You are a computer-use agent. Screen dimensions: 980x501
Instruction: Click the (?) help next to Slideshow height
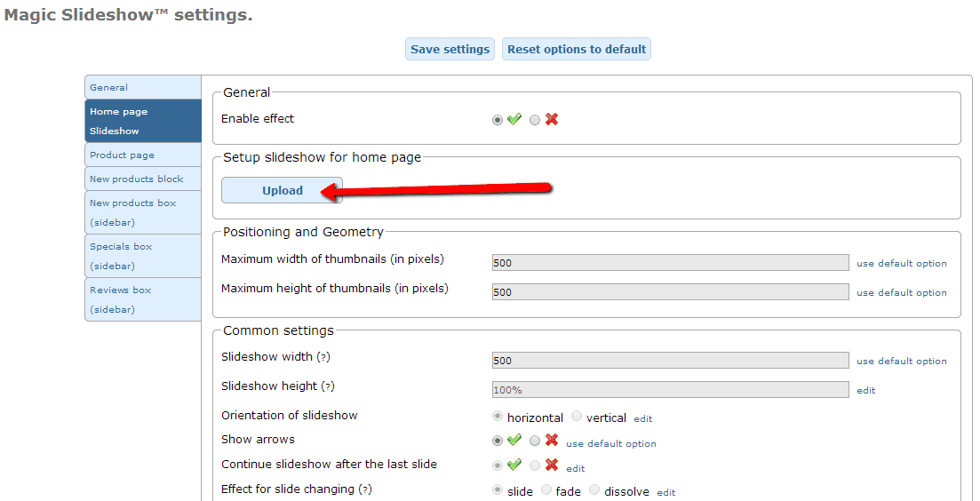328,386
